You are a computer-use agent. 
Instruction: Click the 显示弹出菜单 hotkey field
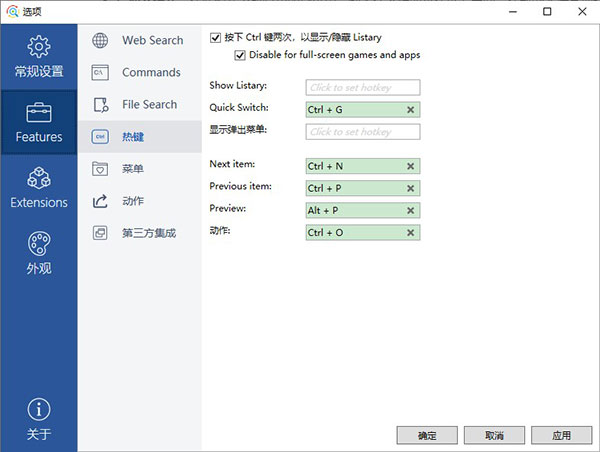coord(363,132)
